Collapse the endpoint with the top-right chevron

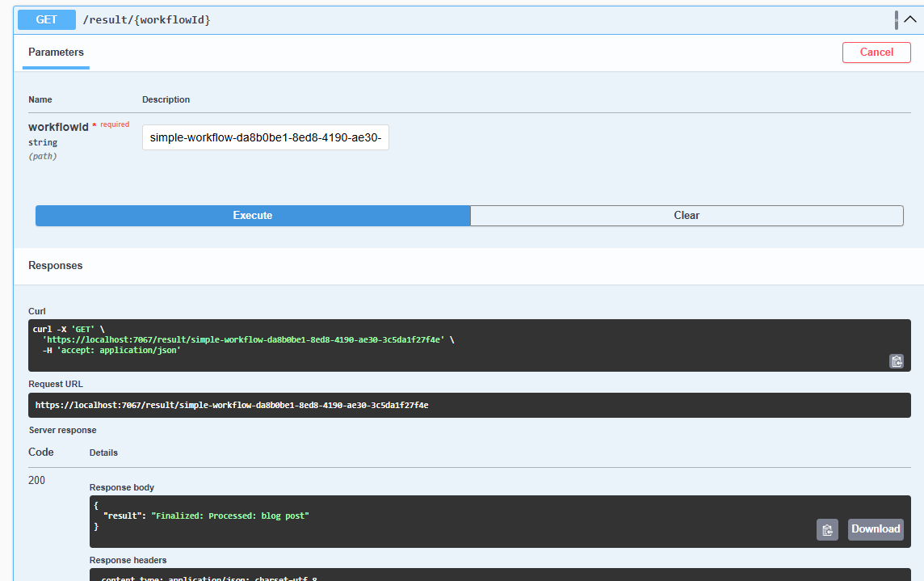click(x=910, y=19)
